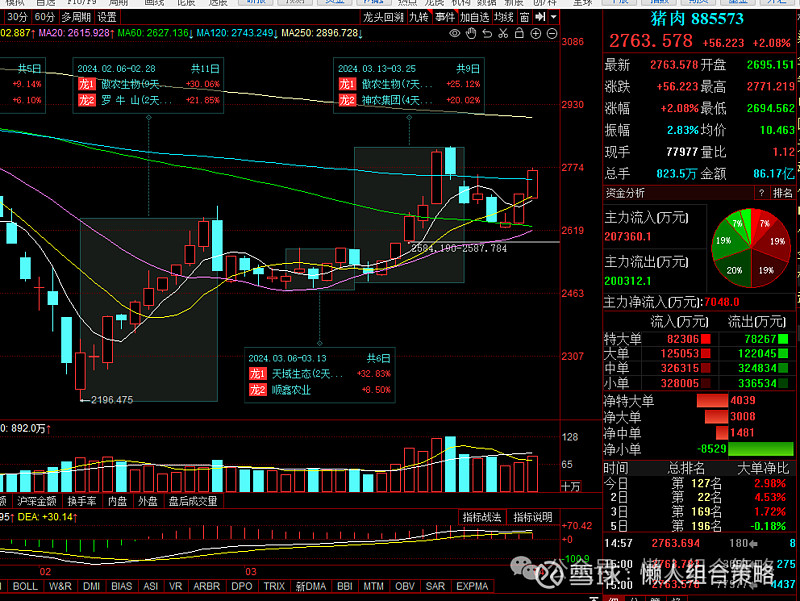Open the 设置 settings tab
The height and width of the screenshot is (601, 800).
[x=107, y=17]
